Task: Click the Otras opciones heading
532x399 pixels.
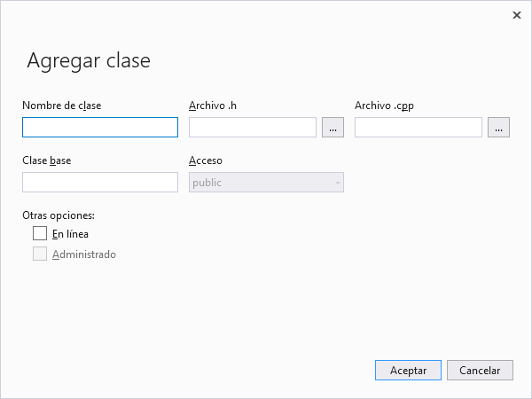Action: pyautogui.click(x=59, y=215)
